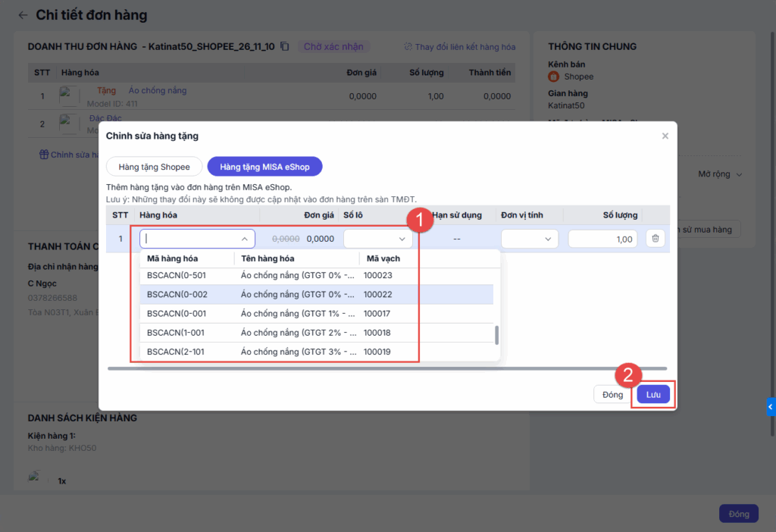The width and height of the screenshot is (776, 532).
Task: Switch to Hàng tặng Shopee tab
Action: click(155, 167)
